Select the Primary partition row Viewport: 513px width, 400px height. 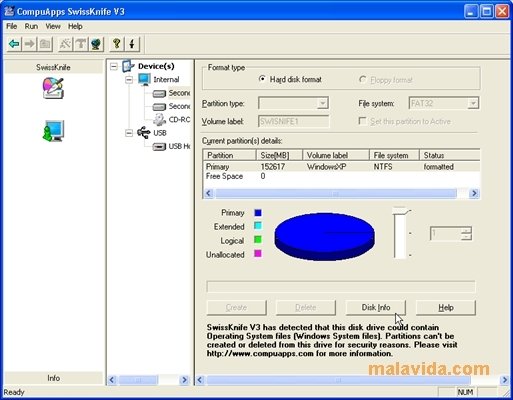click(x=341, y=167)
